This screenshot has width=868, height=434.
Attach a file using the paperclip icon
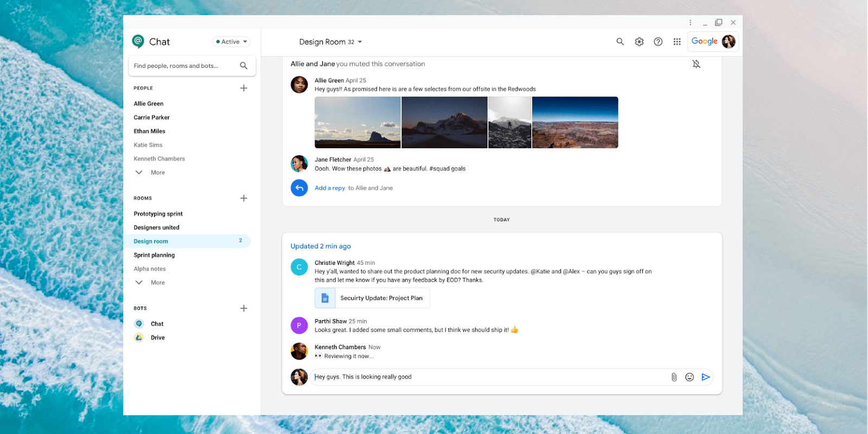point(674,377)
